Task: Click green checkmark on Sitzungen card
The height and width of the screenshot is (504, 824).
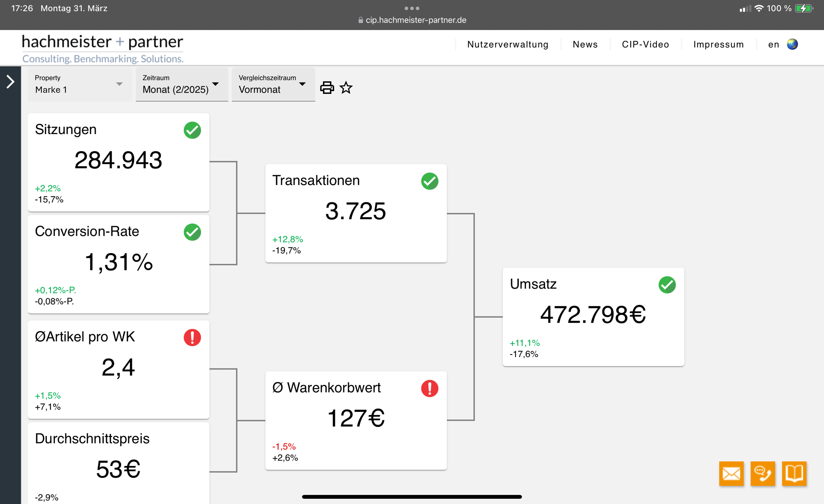Action: tap(192, 130)
